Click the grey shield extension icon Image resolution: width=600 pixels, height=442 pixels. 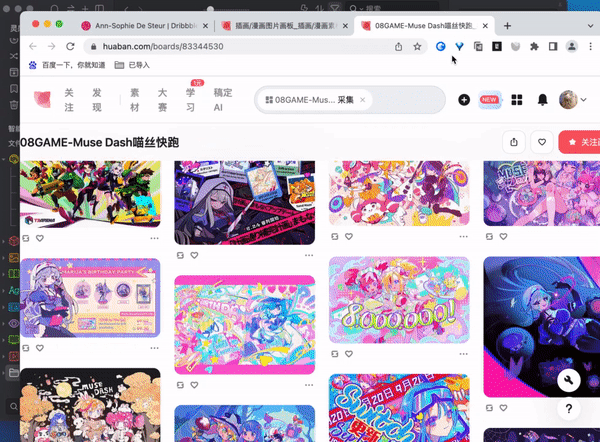click(515, 47)
